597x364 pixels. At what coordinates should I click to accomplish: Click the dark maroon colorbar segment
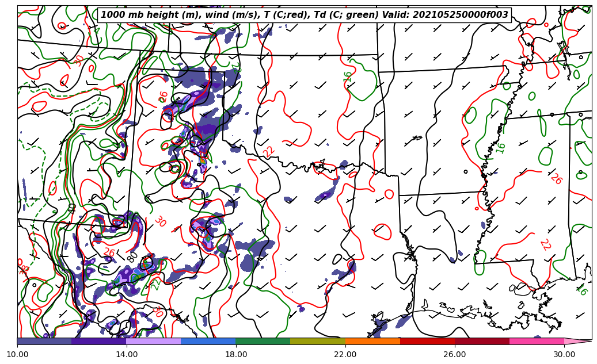tap(482, 341)
